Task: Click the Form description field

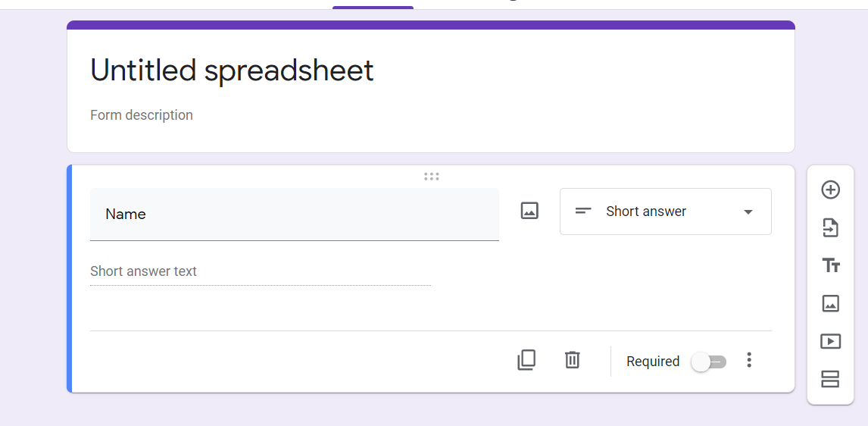Action: (142, 115)
